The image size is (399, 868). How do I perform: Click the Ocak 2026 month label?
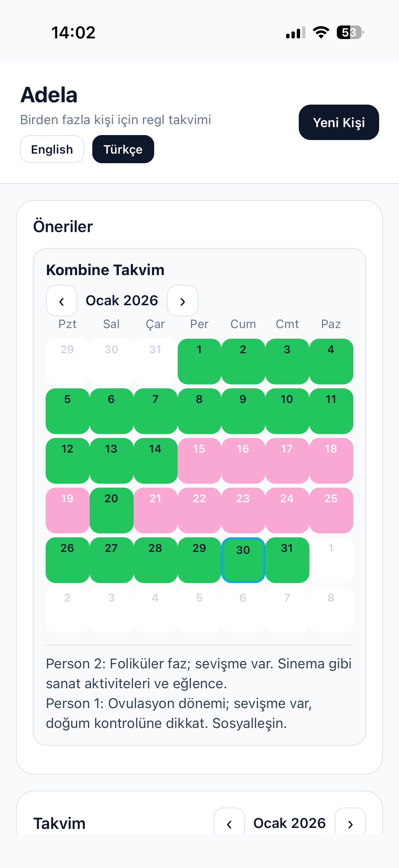(122, 300)
